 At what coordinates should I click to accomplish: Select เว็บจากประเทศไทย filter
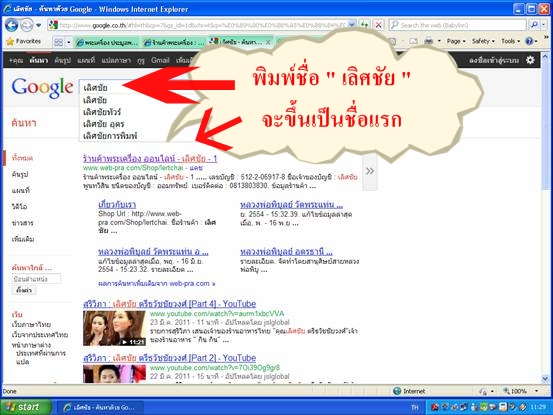pyautogui.click(x=40, y=335)
